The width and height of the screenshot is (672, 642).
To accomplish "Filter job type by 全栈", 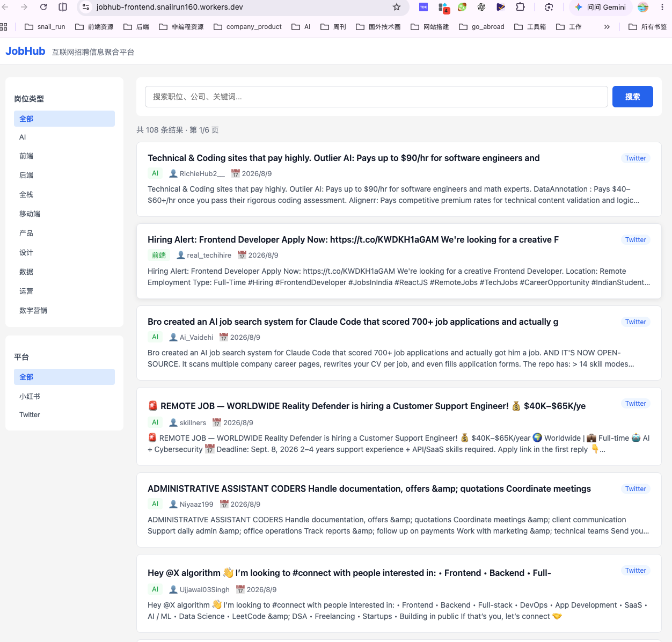I will click(64, 195).
